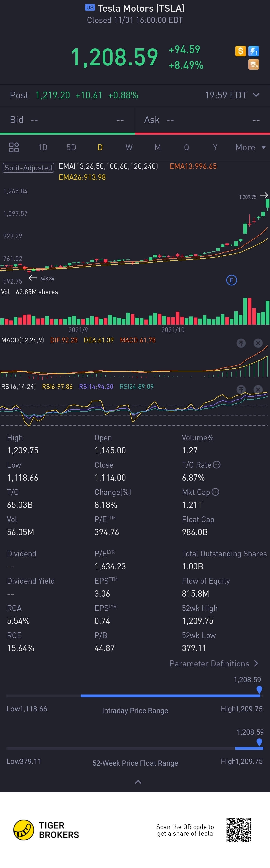Expand the post-market time dropdown chevron

click(256, 95)
